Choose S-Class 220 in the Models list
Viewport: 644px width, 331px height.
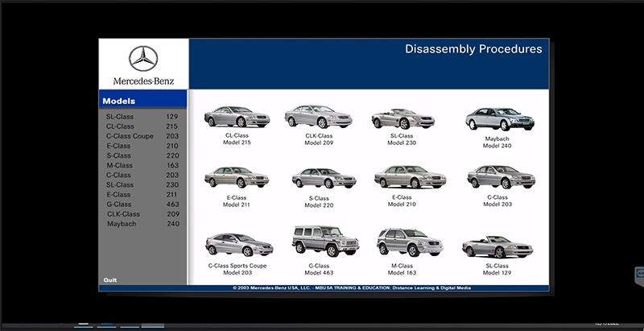(142, 155)
